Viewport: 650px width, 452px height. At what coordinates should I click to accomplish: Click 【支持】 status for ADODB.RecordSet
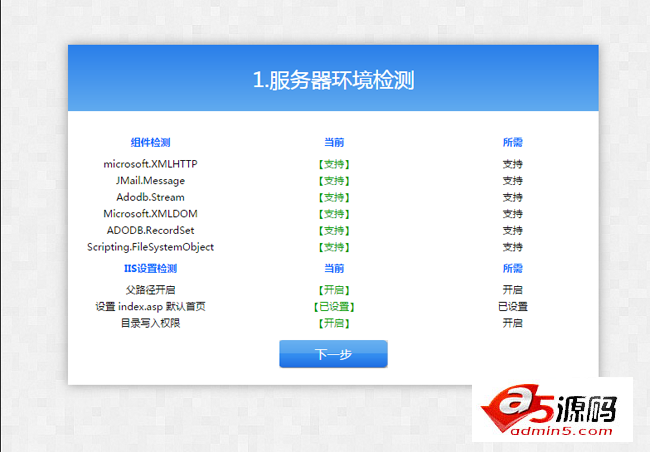[x=334, y=231]
